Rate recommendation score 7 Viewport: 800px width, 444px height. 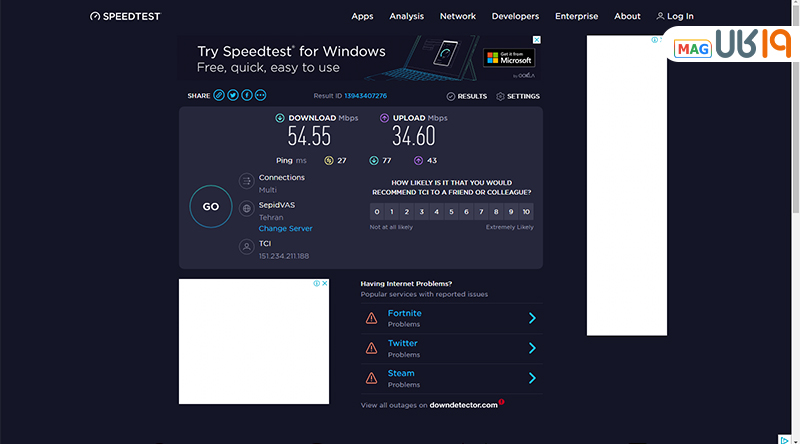pos(481,212)
